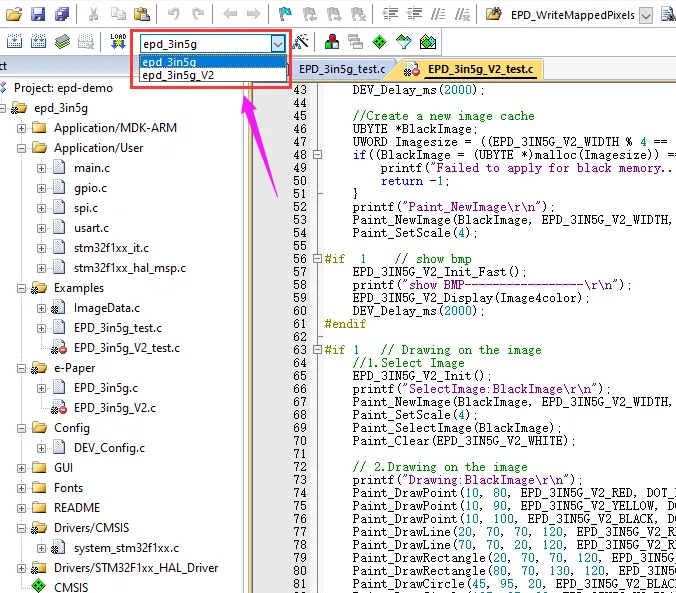Viewport: 676px width, 593px height.
Task: Select spi.c in the project tree
Action: point(86,208)
